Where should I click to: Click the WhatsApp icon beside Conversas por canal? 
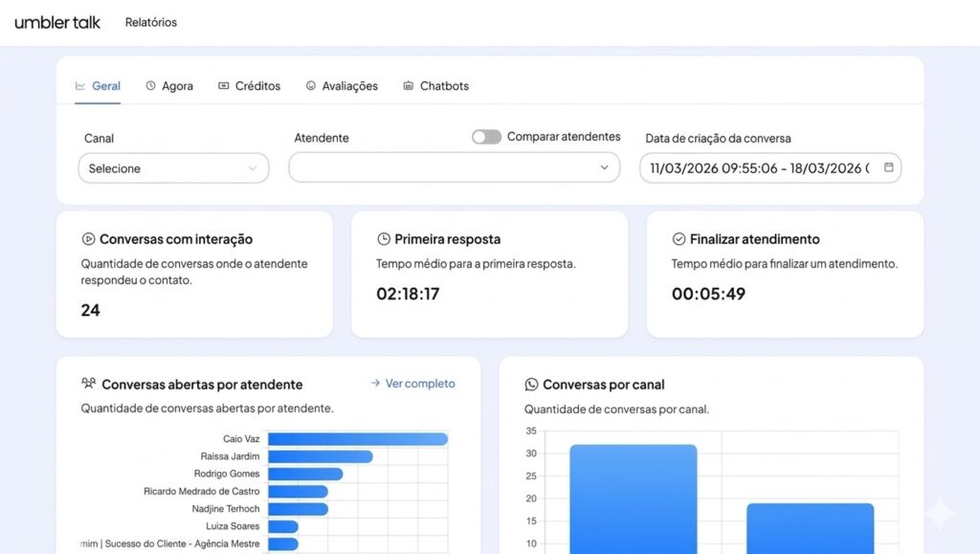[531, 385]
